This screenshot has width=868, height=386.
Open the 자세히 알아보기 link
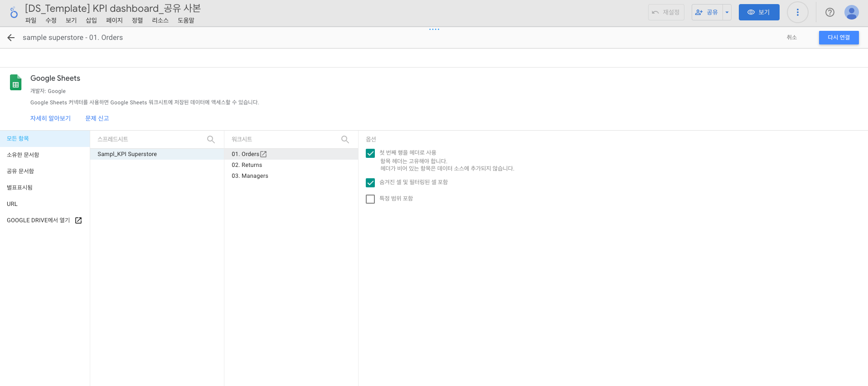50,118
